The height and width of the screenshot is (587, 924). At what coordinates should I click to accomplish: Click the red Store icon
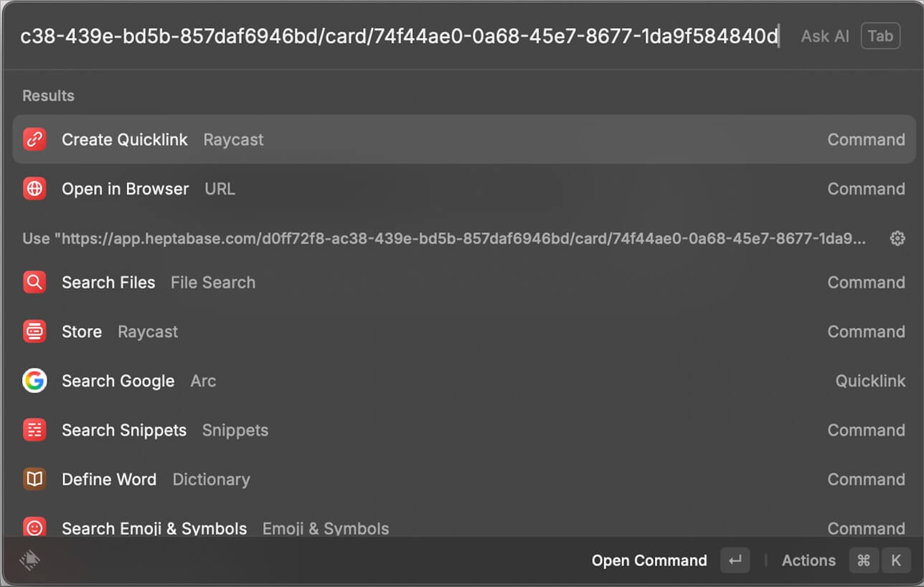pyautogui.click(x=34, y=332)
